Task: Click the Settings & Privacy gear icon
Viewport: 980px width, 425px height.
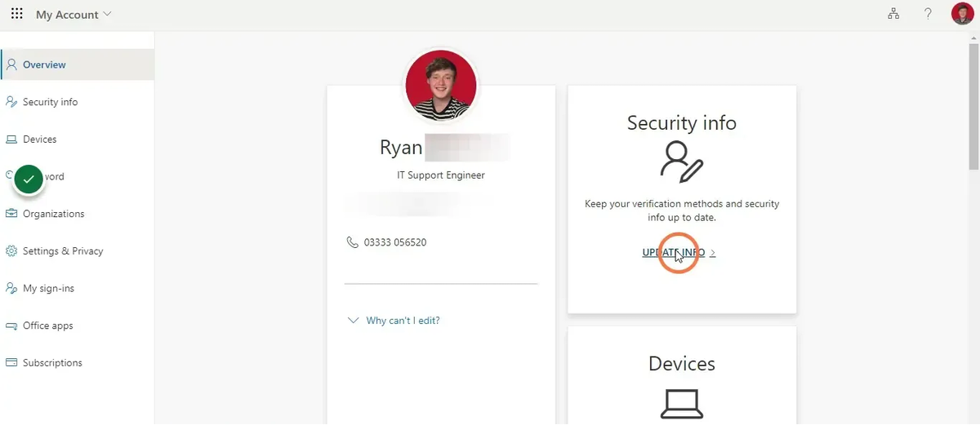Action: [11, 251]
